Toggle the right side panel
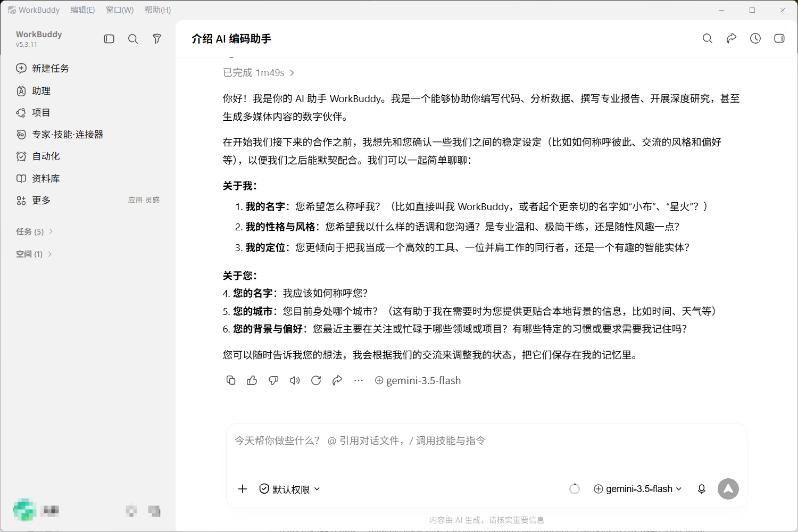This screenshot has height=532, width=798. pos(779,38)
